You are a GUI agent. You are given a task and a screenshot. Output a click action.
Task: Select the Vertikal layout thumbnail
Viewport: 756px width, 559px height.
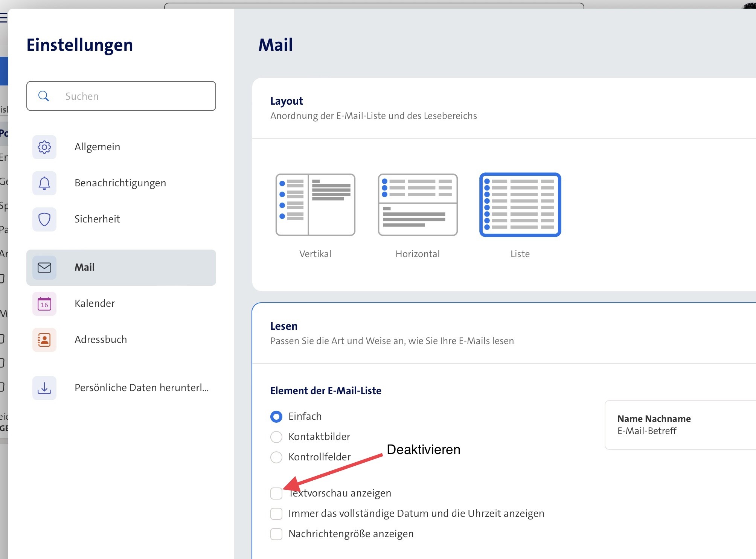[x=315, y=204]
